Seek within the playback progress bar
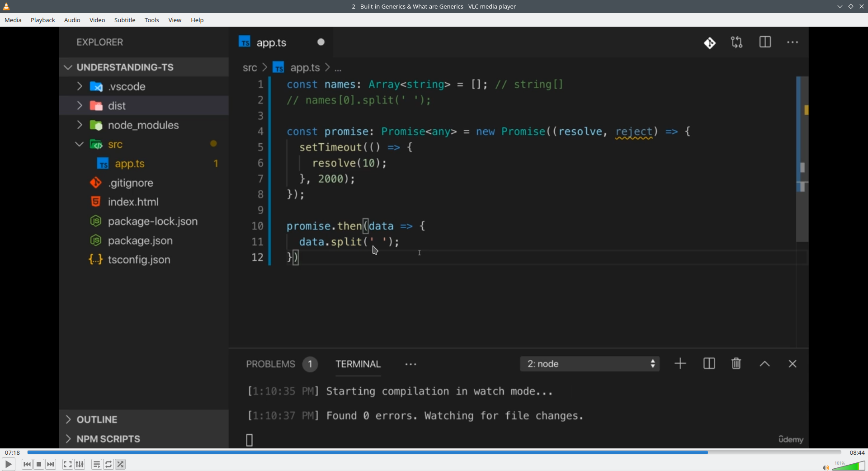This screenshot has width=868, height=471. pyautogui.click(x=434, y=452)
